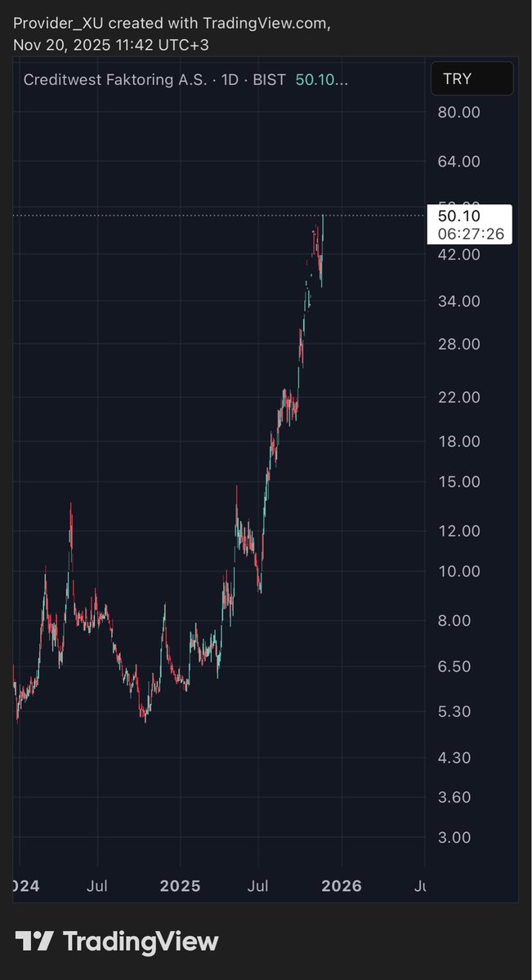This screenshot has height=980, width=532.
Task: Click the 15.00 price axis label
Action: click(458, 482)
